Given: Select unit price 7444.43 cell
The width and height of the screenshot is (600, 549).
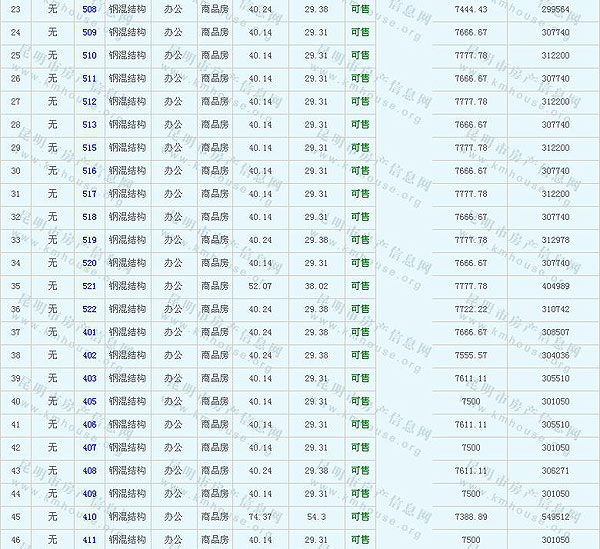Looking at the screenshot, I should click(469, 9).
